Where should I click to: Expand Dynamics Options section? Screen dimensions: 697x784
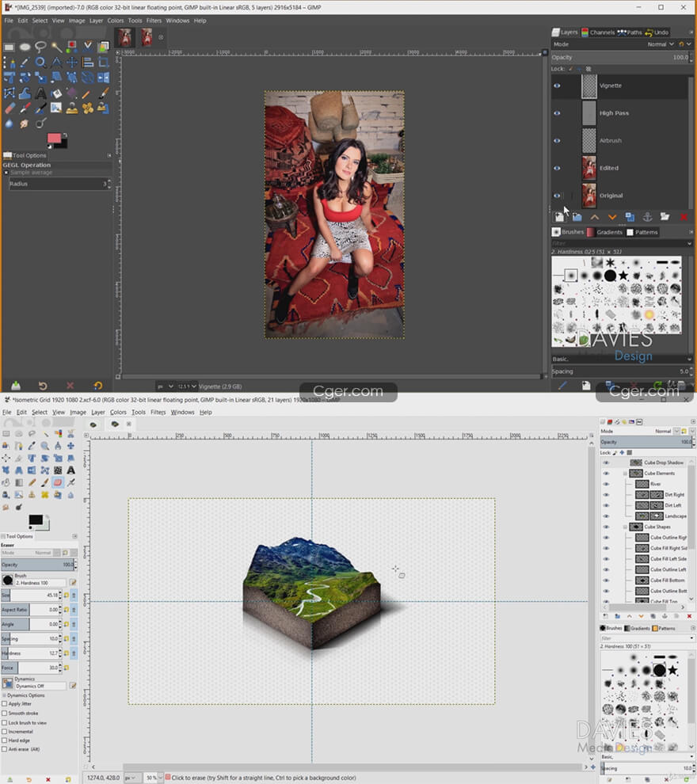click(4, 695)
